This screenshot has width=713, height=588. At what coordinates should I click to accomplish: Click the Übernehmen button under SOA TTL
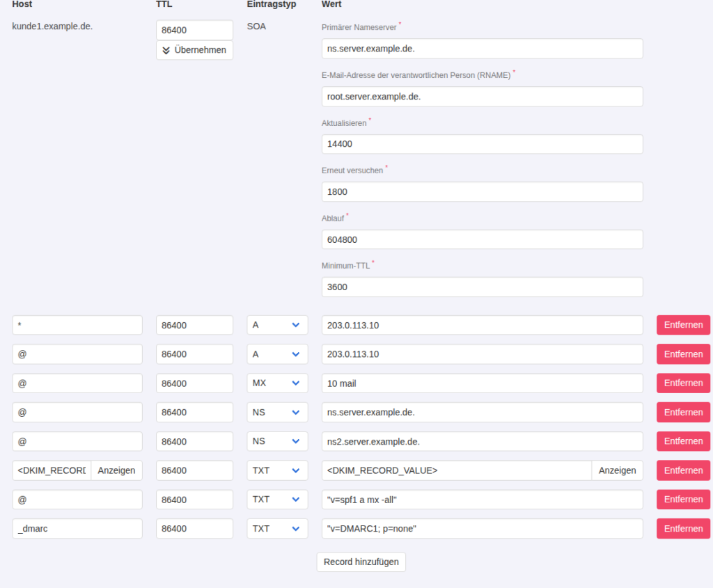[x=194, y=50]
